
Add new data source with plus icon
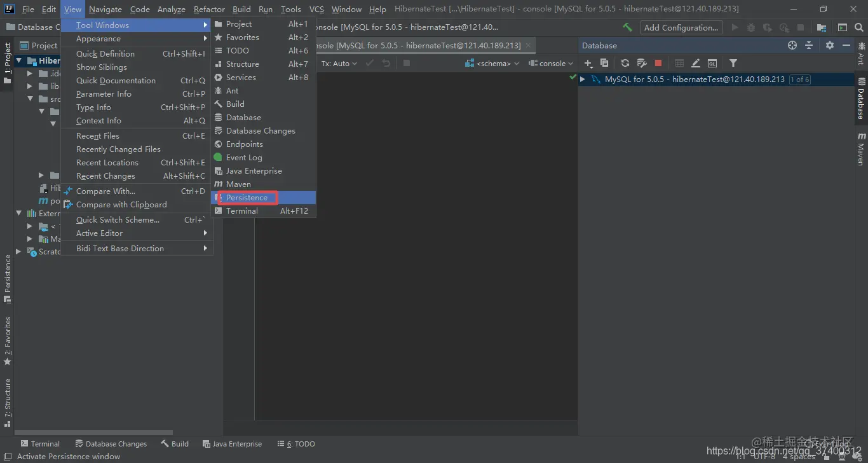click(x=588, y=63)
